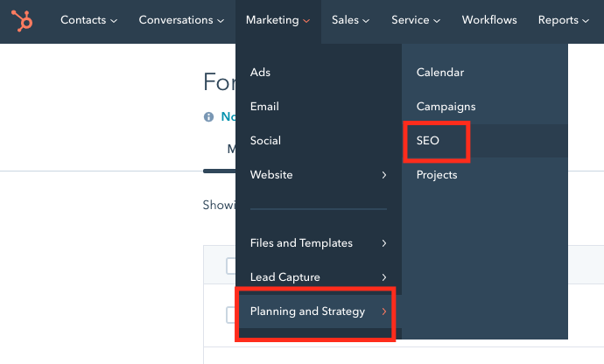This screenshot has height=364, width=604.
Task: Open Campaigns from the submenu
Action: click(x=485, y=106)
